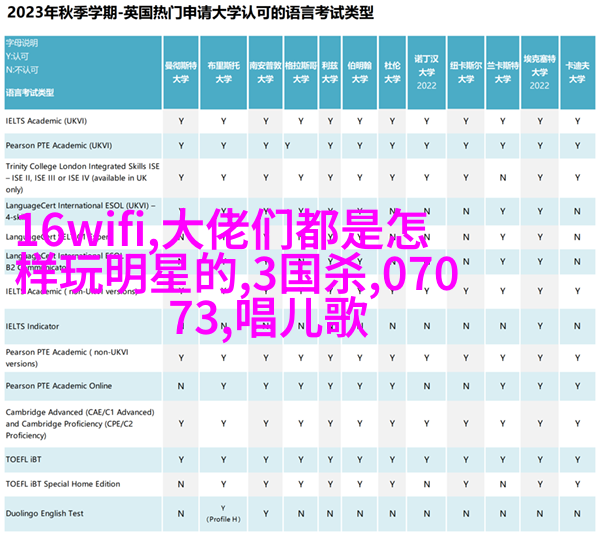Click the 伯明翰大学 column header
Screen dimensions: 600x536
coord(360,72)
